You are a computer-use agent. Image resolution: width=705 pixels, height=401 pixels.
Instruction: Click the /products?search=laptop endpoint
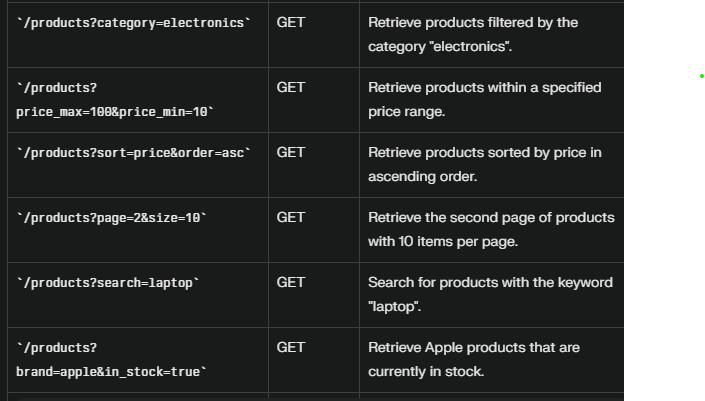pyautogui.click(x=108, y=282)
